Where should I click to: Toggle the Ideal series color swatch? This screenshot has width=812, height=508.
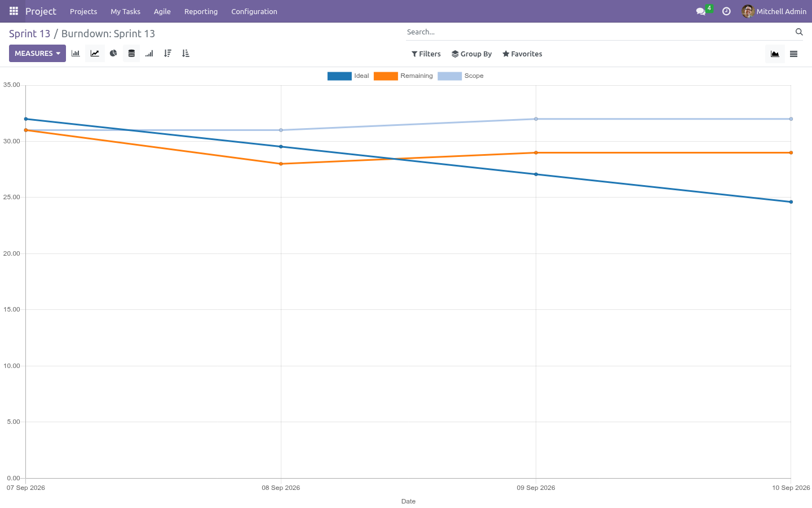pos(339,76)
